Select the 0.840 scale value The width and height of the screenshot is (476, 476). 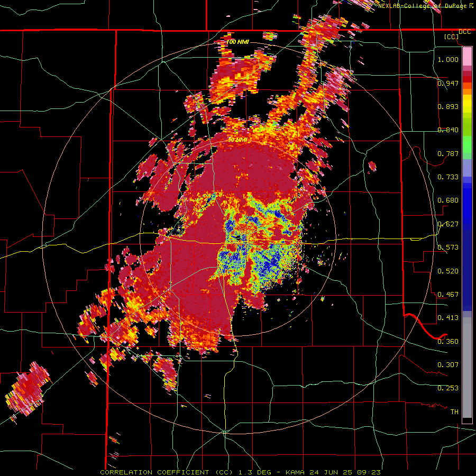[x=448, y=130]
